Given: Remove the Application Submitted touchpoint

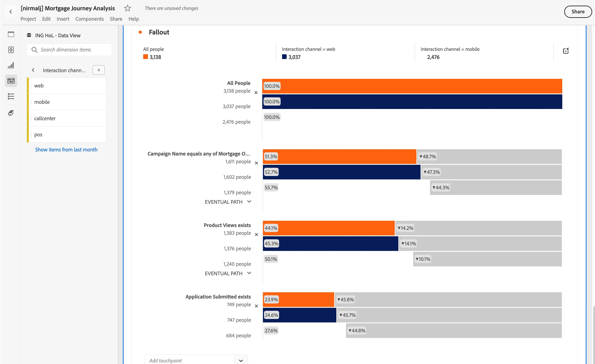Looking at the screenshot, I should point(256,306).
